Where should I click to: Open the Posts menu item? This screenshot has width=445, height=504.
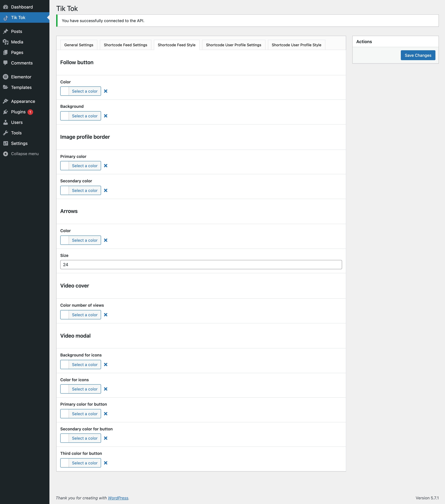click(x=25, y=31)
